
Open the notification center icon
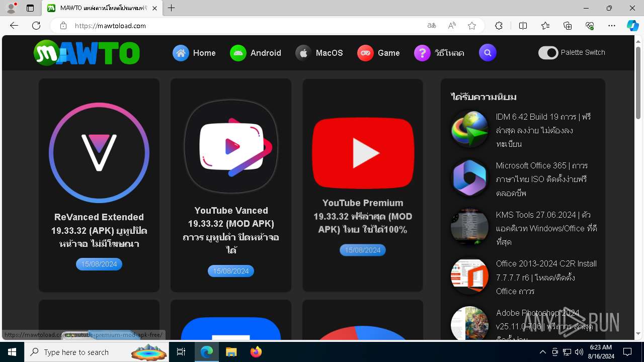(x=627, y=352)
